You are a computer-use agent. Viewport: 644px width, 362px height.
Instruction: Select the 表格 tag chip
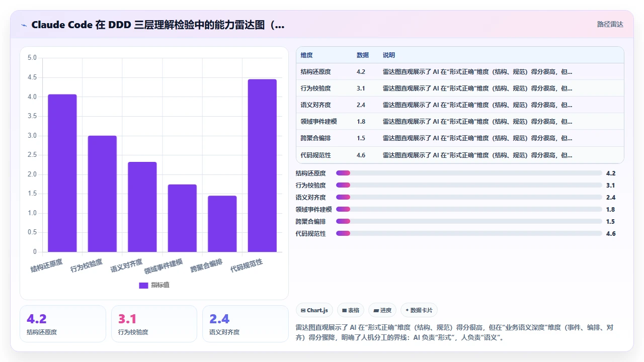351,310
